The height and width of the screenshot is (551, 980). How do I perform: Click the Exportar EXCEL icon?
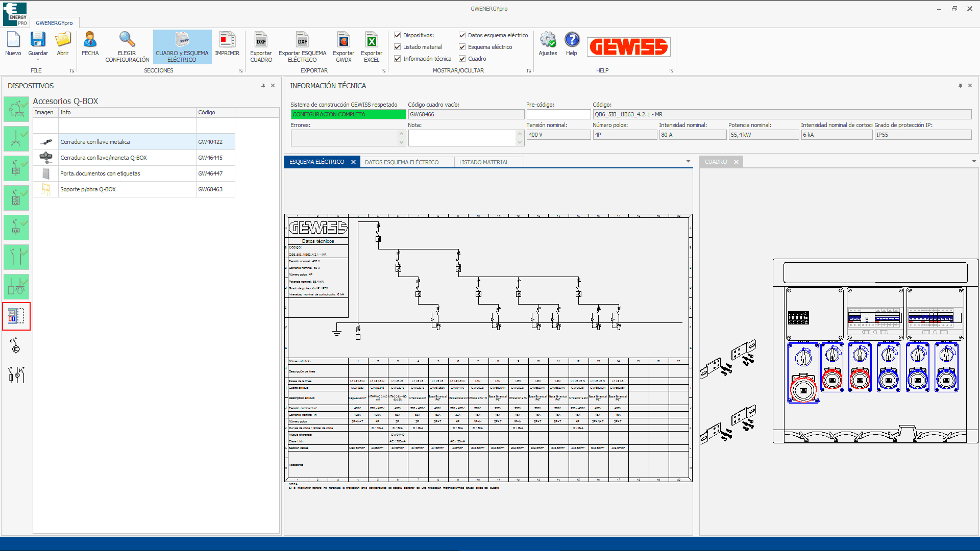click(372, 40)
